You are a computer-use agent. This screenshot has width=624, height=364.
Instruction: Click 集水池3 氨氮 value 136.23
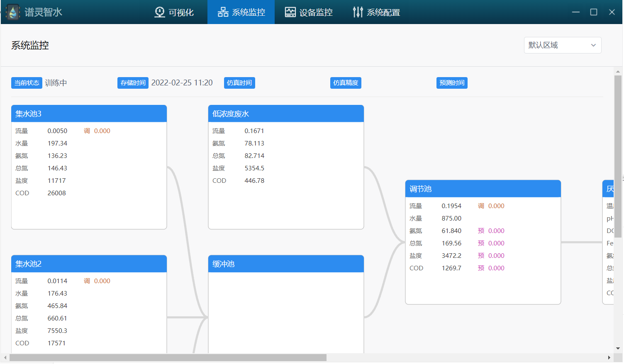pos(57,156)
